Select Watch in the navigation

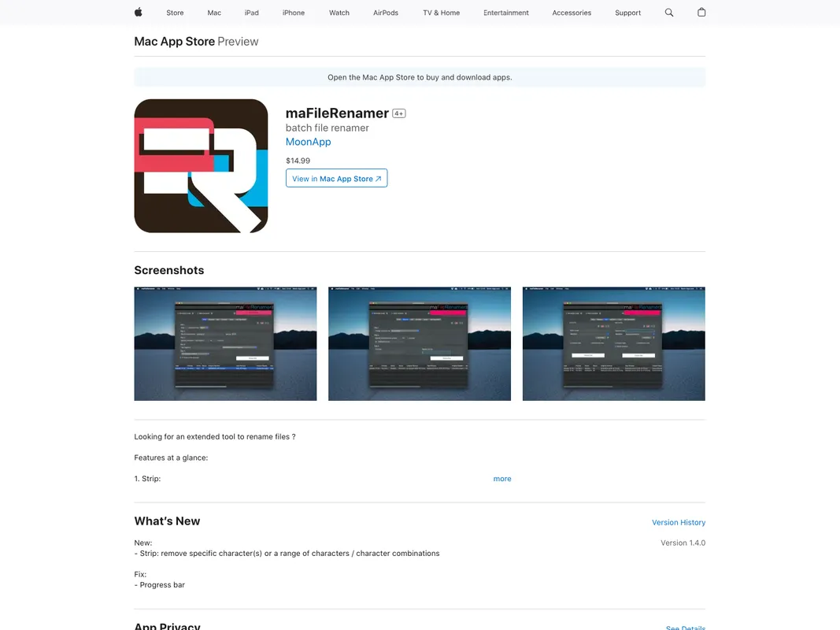(x=339, y=13)
